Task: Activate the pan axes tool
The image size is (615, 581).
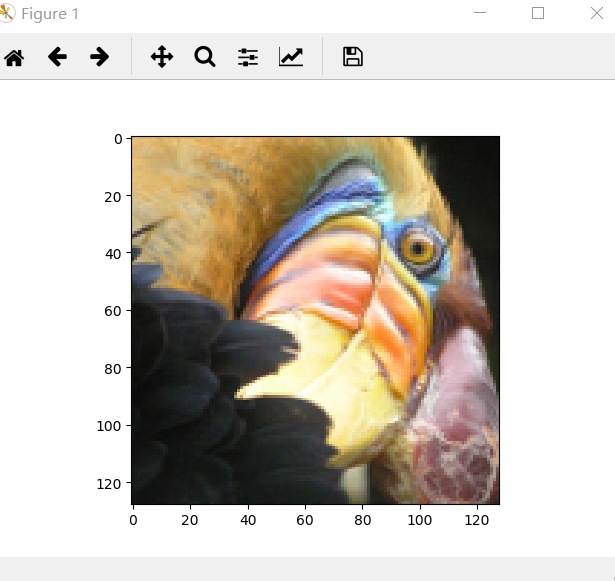Action: tap(162, 57)
